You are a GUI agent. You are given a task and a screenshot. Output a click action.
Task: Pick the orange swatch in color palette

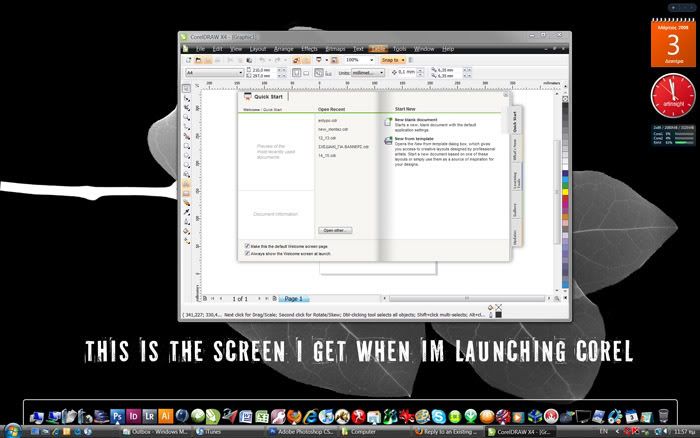pos(565,217)
